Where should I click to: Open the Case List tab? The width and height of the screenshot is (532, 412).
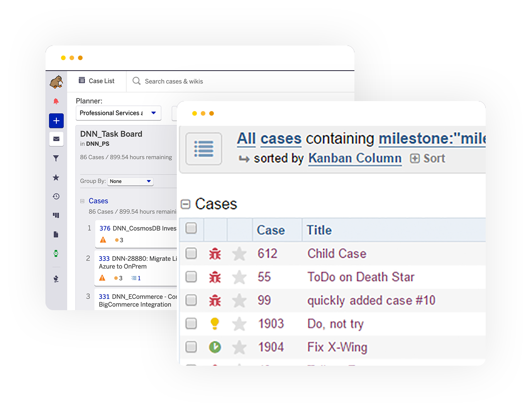click(97, 81)
